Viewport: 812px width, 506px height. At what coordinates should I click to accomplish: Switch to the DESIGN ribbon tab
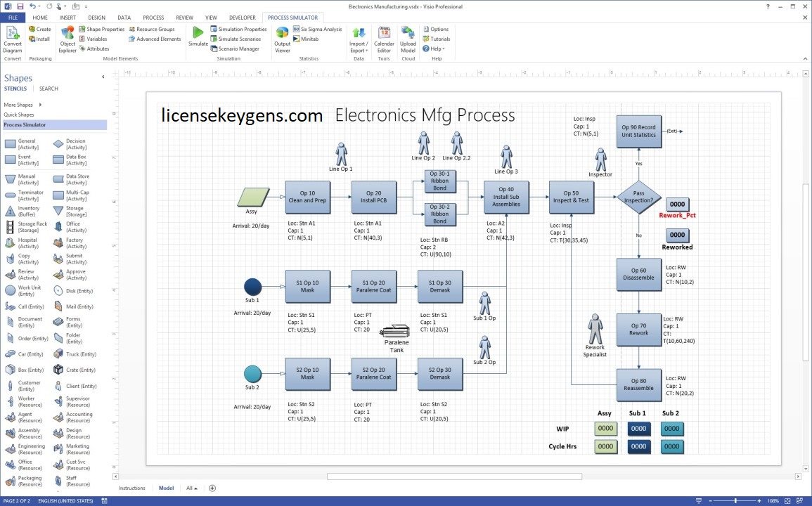click(97, 18)
